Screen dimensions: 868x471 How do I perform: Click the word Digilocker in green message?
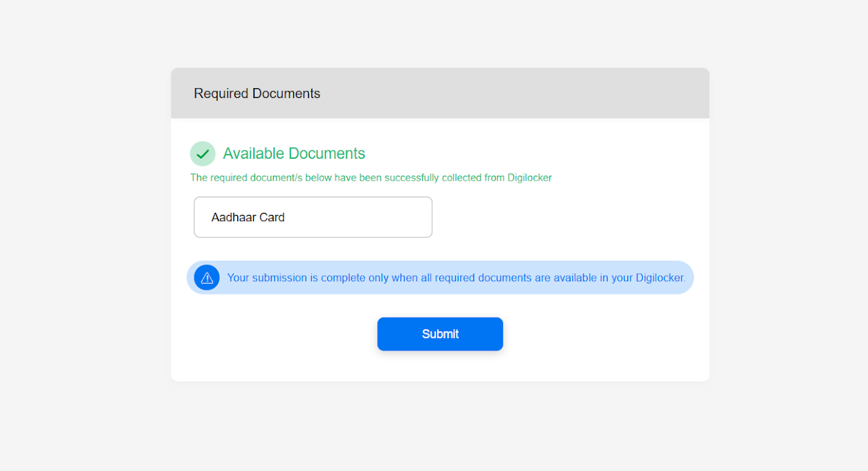(x=528, y=178)
